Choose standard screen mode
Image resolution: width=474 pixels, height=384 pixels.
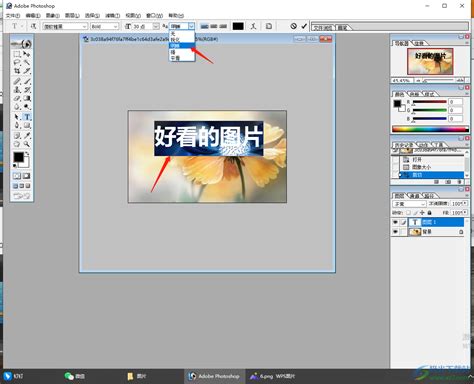pyautogui.click(x=16, y=186)
